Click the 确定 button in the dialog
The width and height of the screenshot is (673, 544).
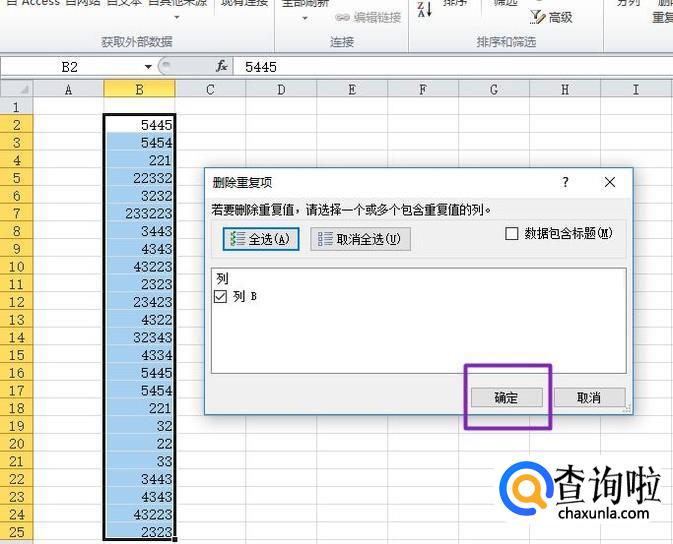tap(506, 398)
